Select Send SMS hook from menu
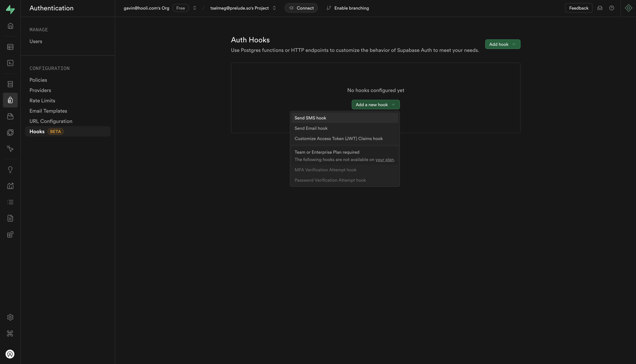Image resolution: width=636 pixels, height=364 pixels. (x=310, y=118)
